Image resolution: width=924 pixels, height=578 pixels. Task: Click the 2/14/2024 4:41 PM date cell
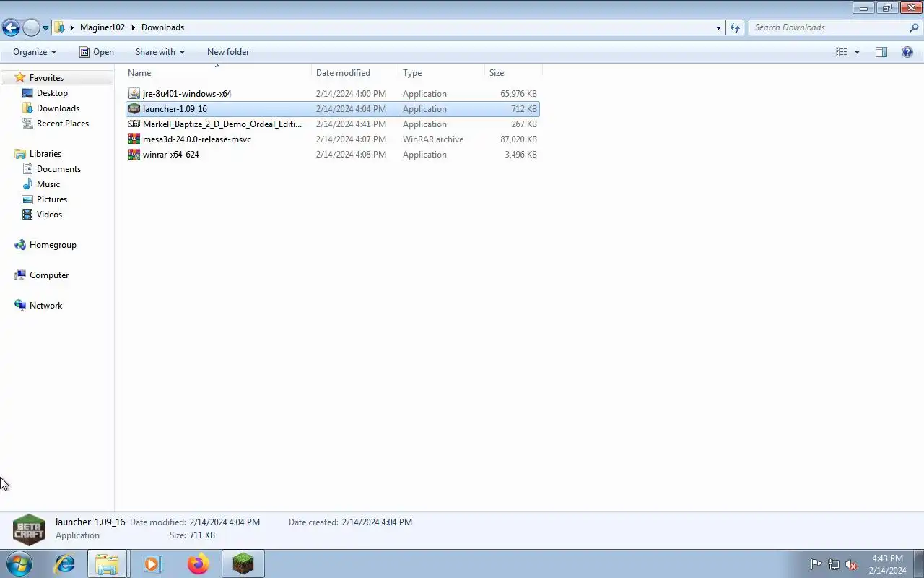click(351, 124)
